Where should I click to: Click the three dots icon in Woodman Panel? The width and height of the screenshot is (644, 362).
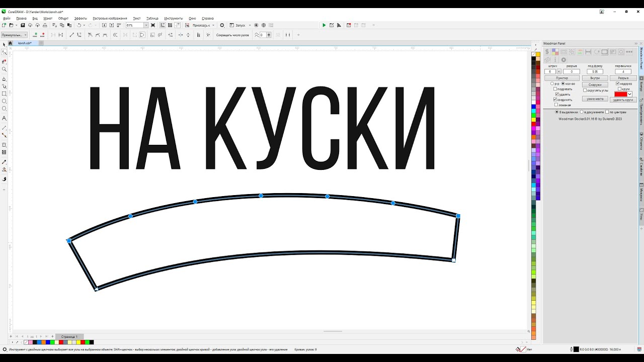click(629, 52)
